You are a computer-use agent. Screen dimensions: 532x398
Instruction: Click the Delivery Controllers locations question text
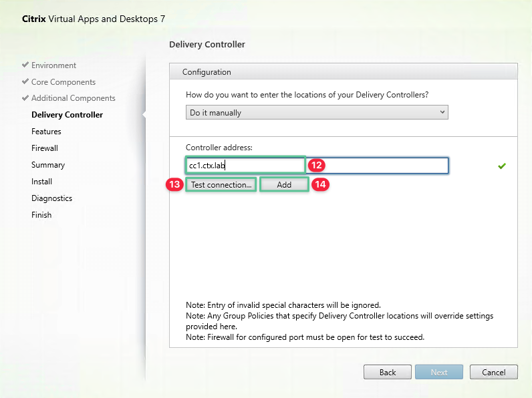[307, 95]
